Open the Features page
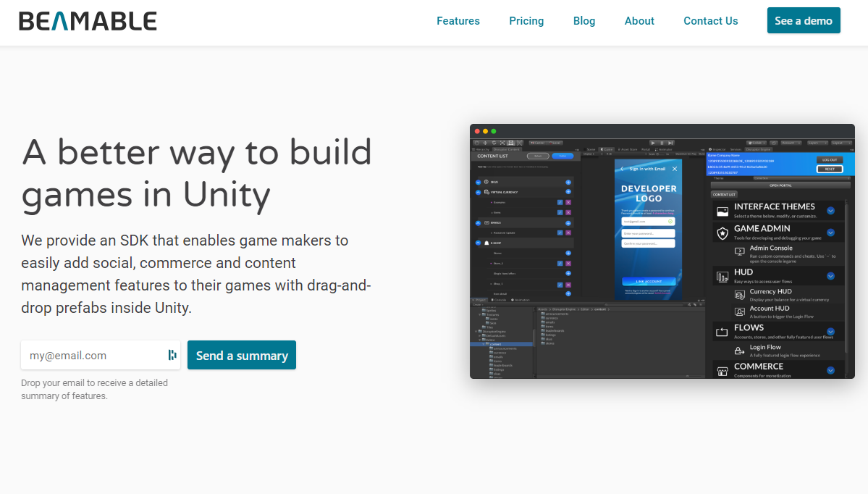Screen dimensions: 868x494 [x=458, y=21]
